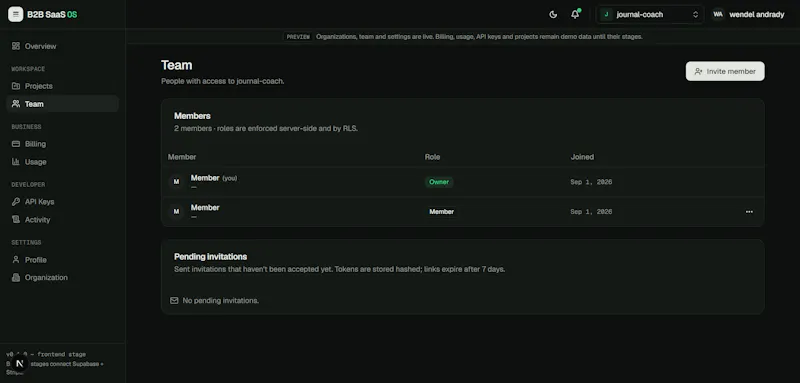Open notifications bell icon
This screenshot has width=800, height=383.
[575, 14]
